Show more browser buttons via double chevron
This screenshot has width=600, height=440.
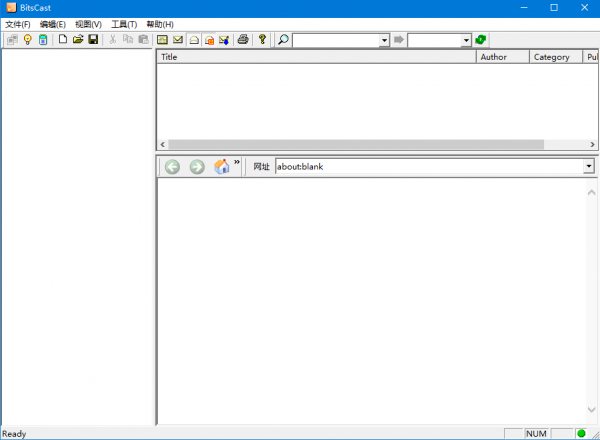237,162
